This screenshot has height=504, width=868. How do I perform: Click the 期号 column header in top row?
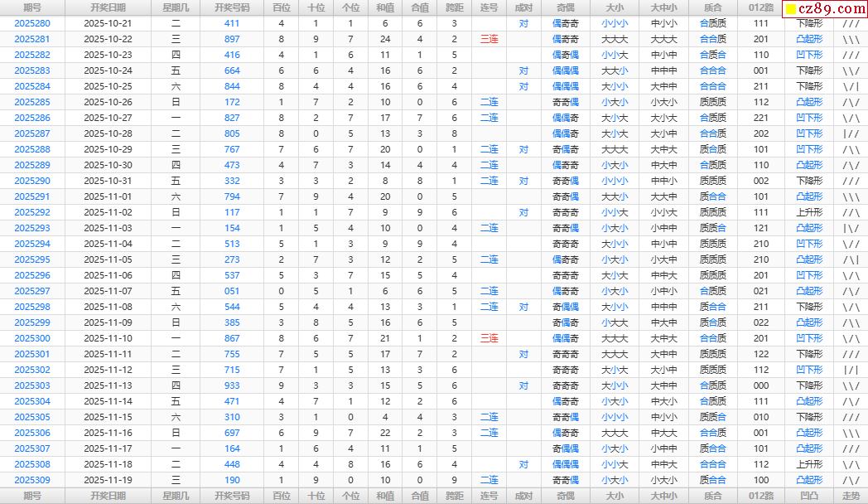[32, 7]
